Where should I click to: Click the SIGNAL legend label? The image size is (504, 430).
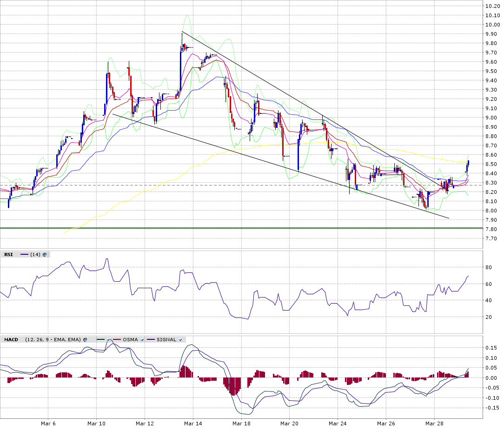tap(166, 340)
